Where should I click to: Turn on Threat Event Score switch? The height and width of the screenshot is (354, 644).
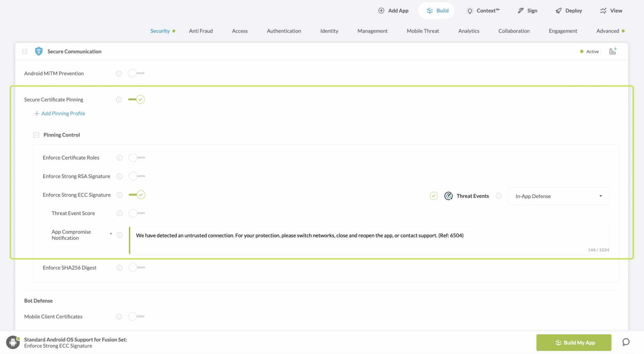coord(137,213)
